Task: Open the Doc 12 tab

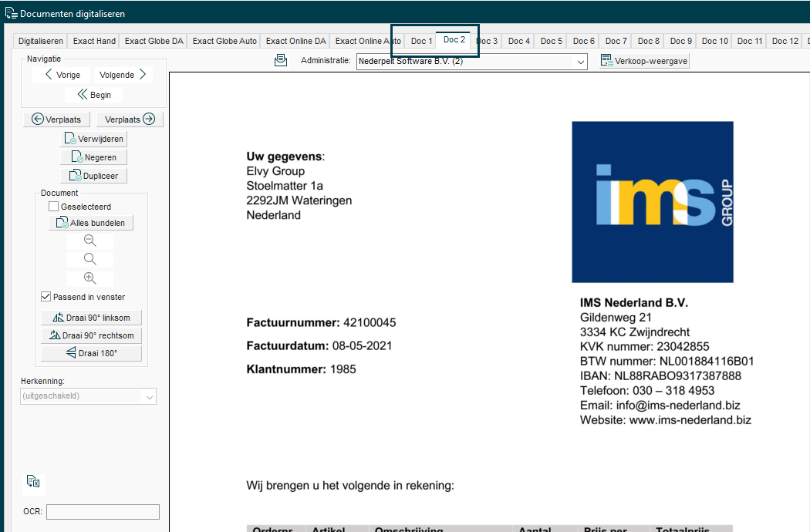Action: click(785, 41)
